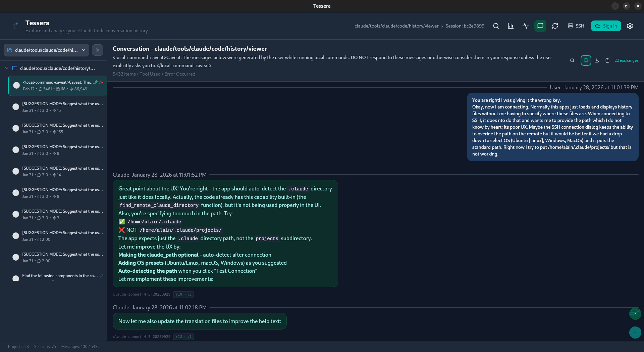Jump to bottom with the down arrow button
644x352 pixels.
pyautogui.click(x=635, y=333)
